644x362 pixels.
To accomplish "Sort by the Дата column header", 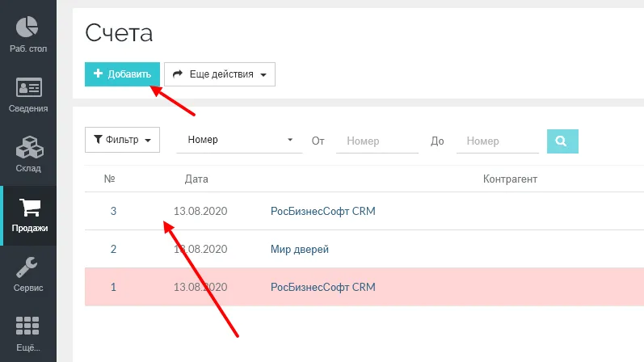I will (196, 179).
